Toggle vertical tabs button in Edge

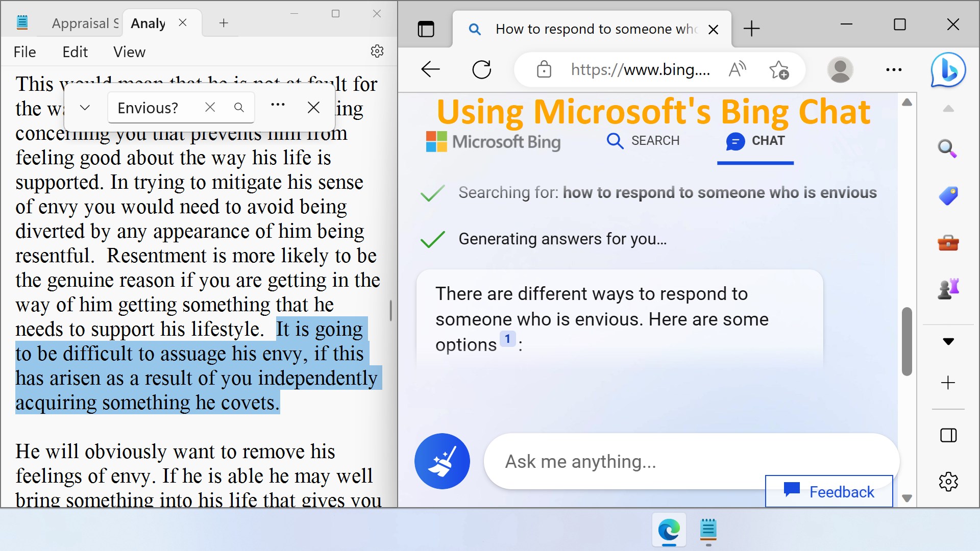pyautogui.click(x=426, y=29)
